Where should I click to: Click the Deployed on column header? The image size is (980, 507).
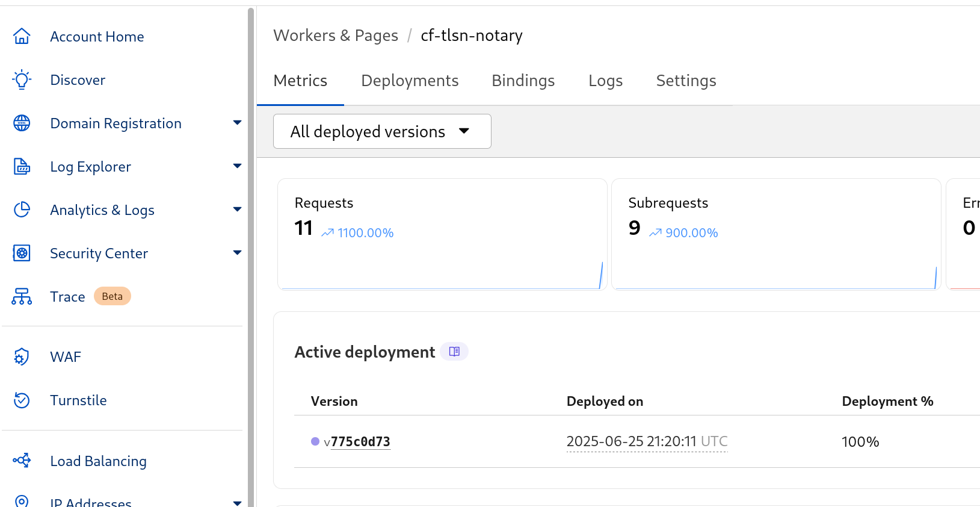click(605, 402)
